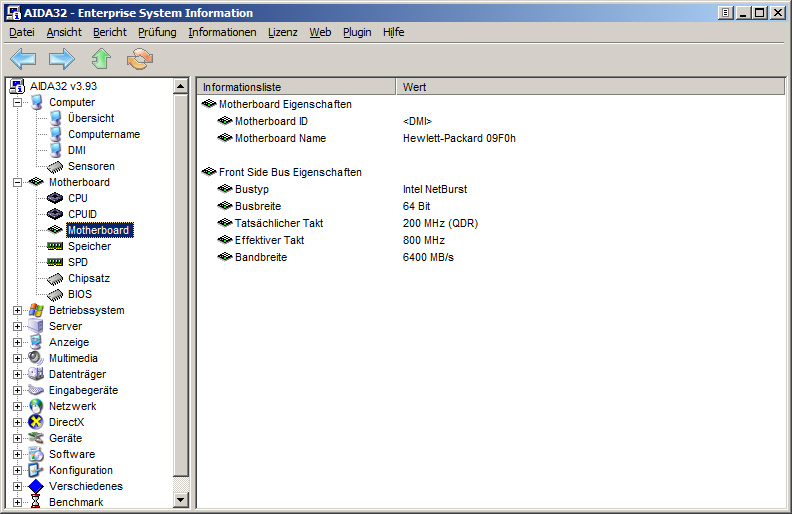Expand the Konfiguration node

pos(18,471)
